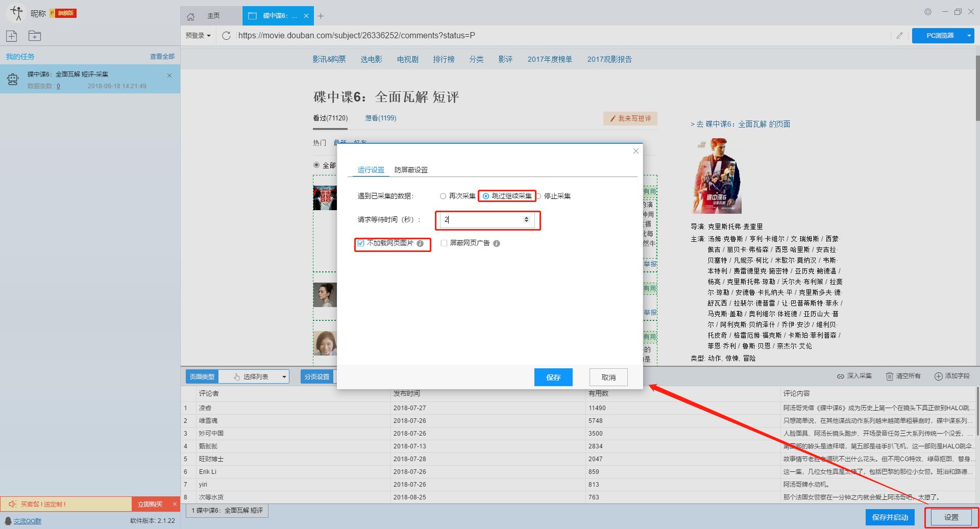Click the wait time spinner arrows
Viewport: 980px width, 529px height.
point(526,219)
